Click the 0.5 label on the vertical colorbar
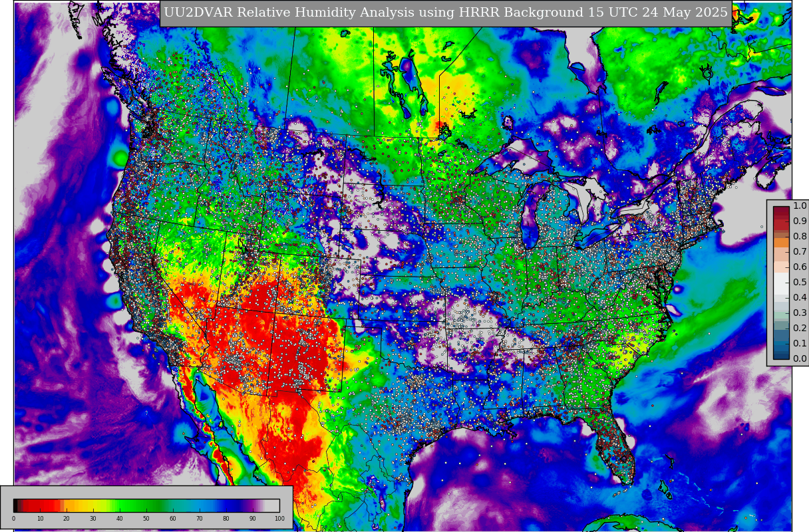Screen dimensions: 809x532 [x=800, y=282]
